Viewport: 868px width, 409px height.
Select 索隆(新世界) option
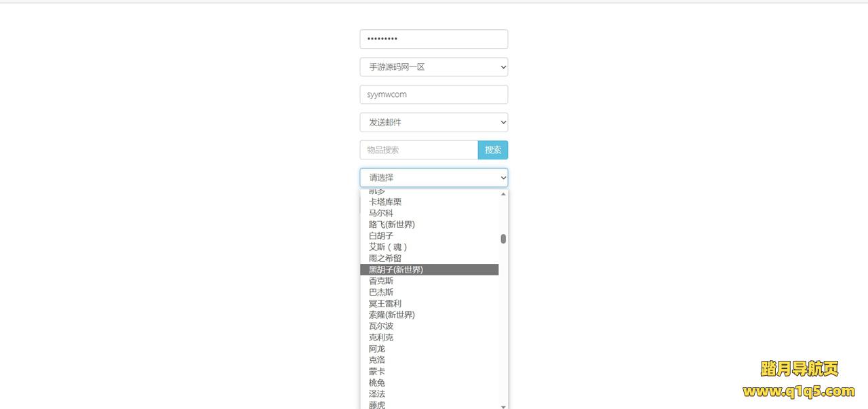coord(392,315)
